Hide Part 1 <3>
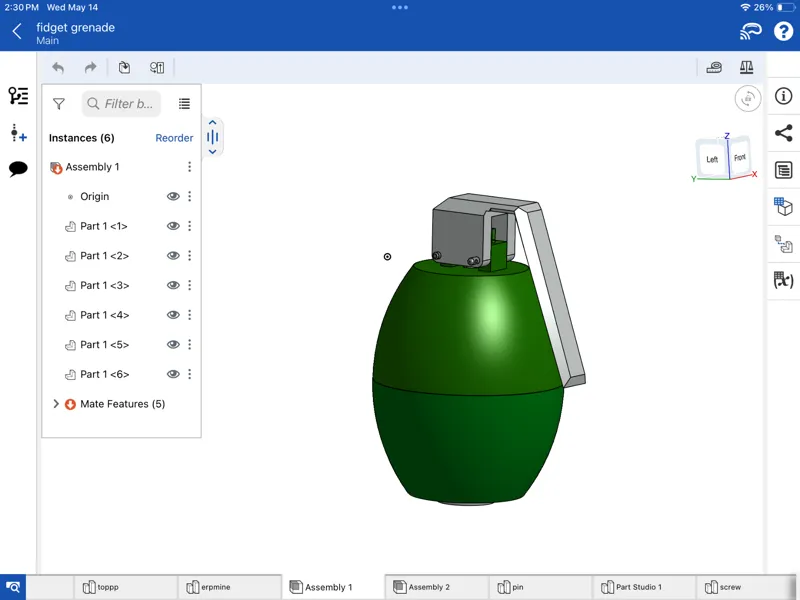The width and height of the screenshot is (800, 600). point(173,285)
